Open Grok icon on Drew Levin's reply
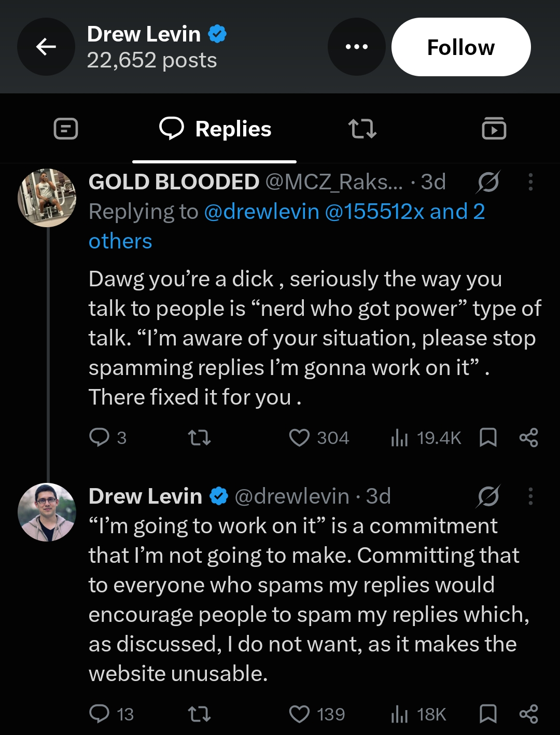Image resolution: width=560 pixels, height=735 pixels. click(x=488, y=496)
